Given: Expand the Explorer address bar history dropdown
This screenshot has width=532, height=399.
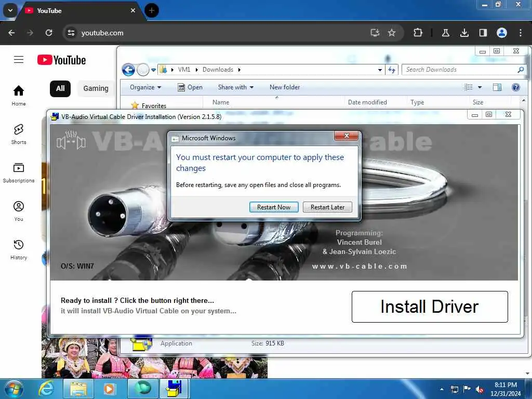Looking at the screenshot, I should pyautogui.click(x=380, y=70).
